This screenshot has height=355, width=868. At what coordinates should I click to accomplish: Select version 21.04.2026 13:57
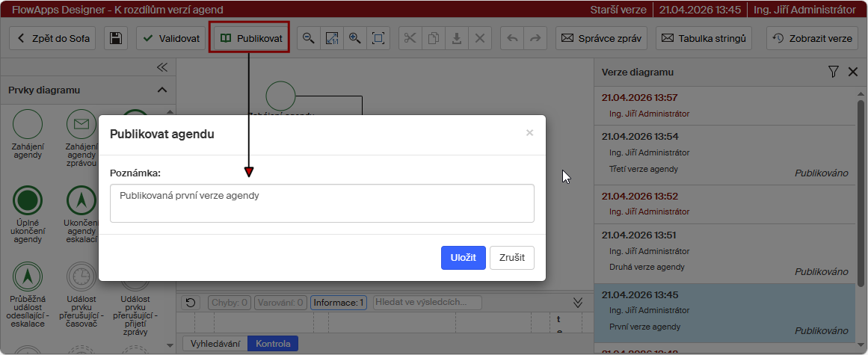click(x=725, y=105)
